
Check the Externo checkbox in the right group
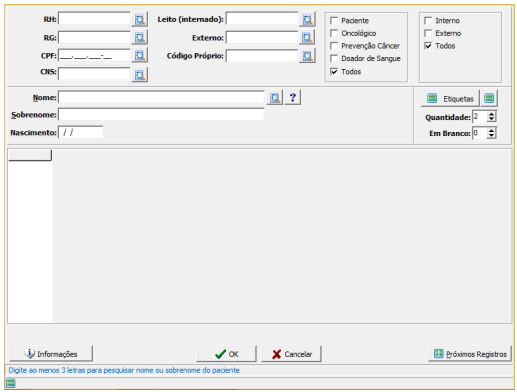pos(428,33)
